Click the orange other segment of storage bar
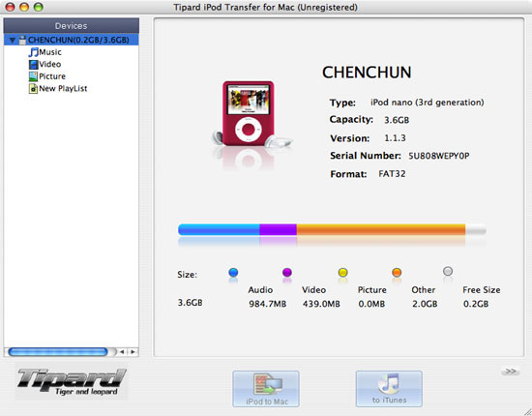This screenshot has width=532, height=416. click(x=381, y=229)
